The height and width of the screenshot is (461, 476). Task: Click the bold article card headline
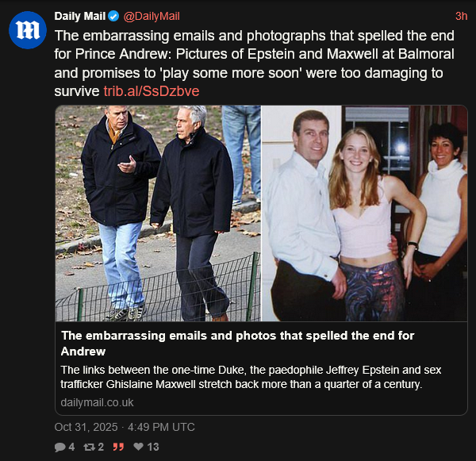tap(237, 343)
